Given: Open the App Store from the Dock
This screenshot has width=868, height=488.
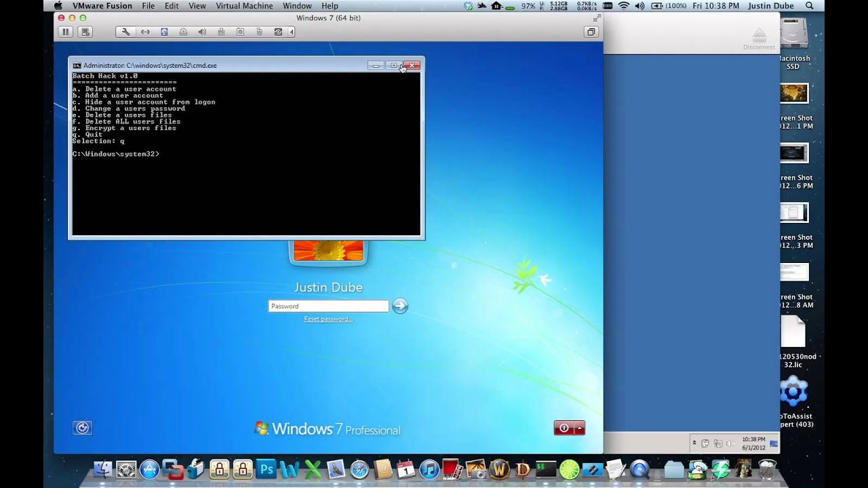Looking at the screenshot, I should (149, 469).
